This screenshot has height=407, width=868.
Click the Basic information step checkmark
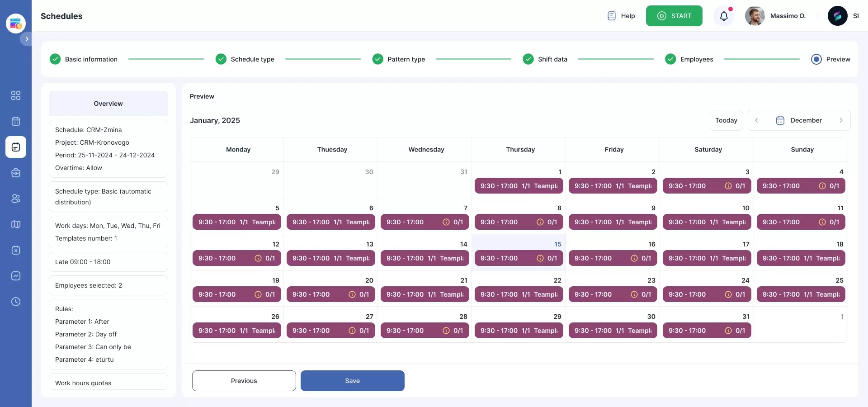pos(55,59)
